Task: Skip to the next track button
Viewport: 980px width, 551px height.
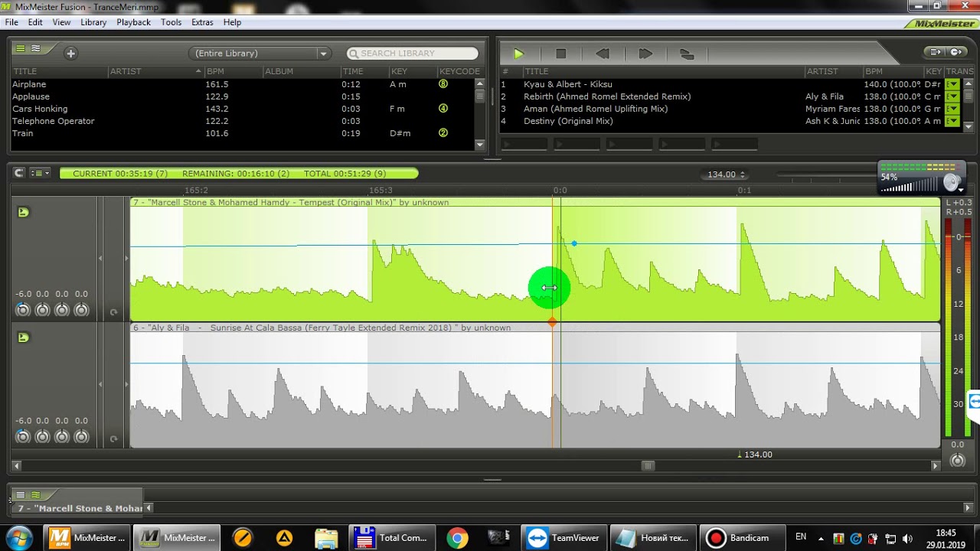Action: 645,54
